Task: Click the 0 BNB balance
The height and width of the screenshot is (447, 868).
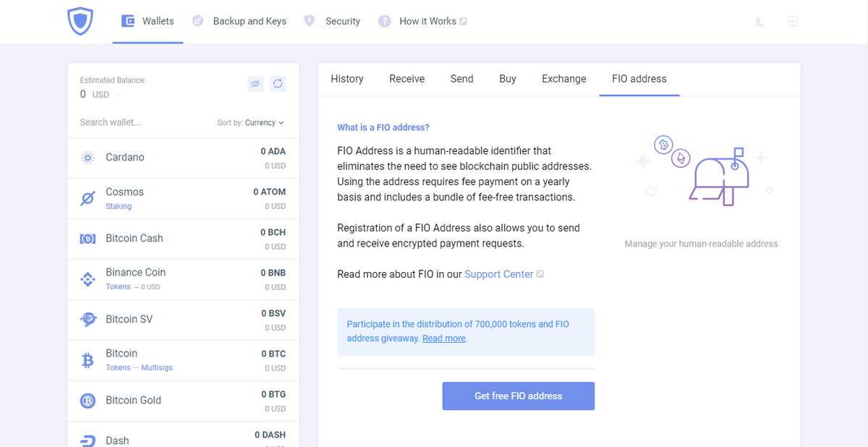Action: pos(273,273)
